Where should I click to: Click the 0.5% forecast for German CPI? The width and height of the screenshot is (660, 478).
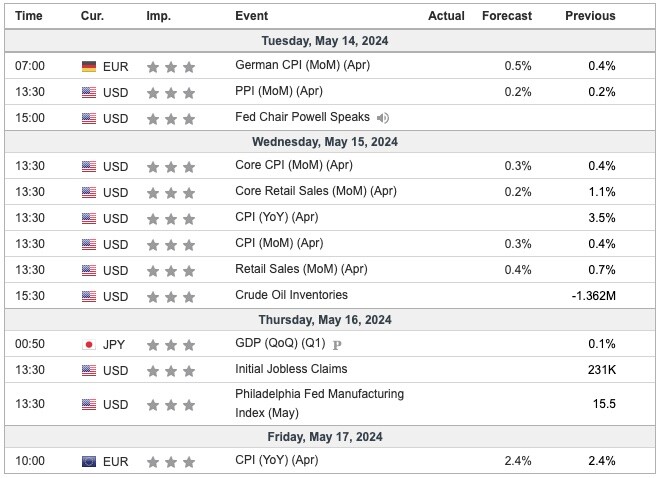[518, 66]
